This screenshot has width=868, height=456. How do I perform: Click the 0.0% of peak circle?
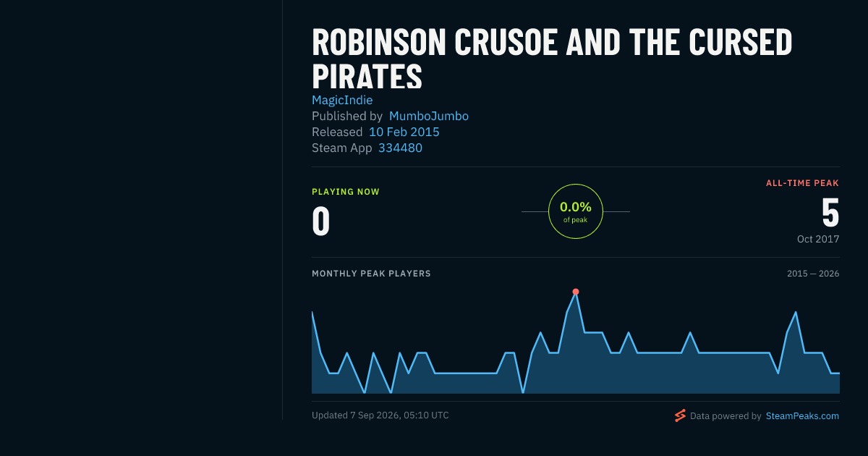[576, 211]
